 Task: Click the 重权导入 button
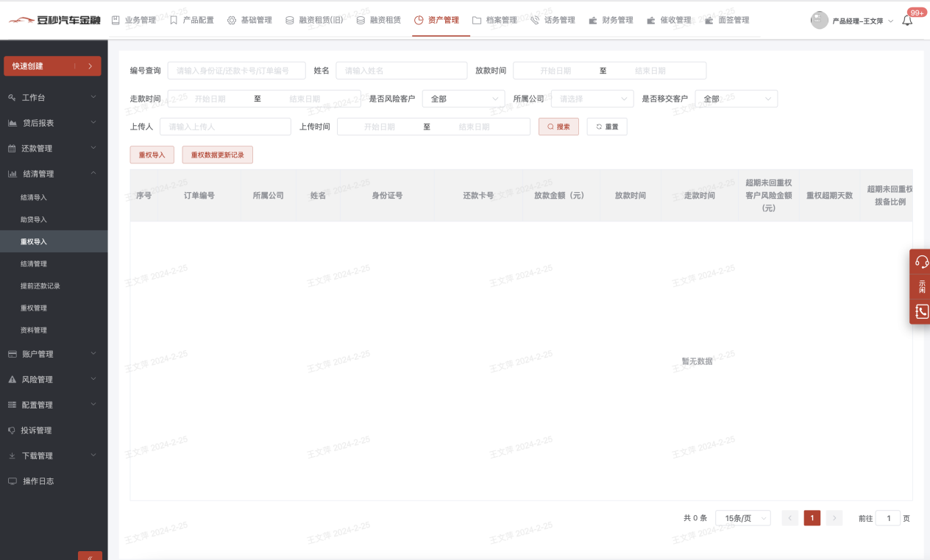tap(152, 155)
